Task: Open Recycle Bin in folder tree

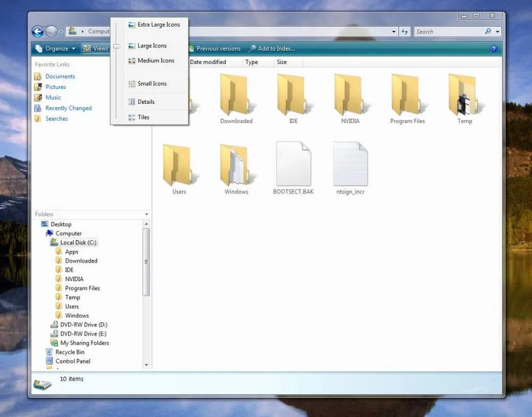Action: 70,352
